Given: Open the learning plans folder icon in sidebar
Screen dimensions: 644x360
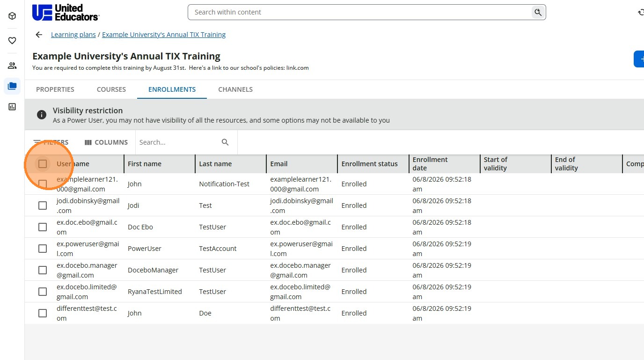Looking at the screenshot, I should click(x=12, y=86).
